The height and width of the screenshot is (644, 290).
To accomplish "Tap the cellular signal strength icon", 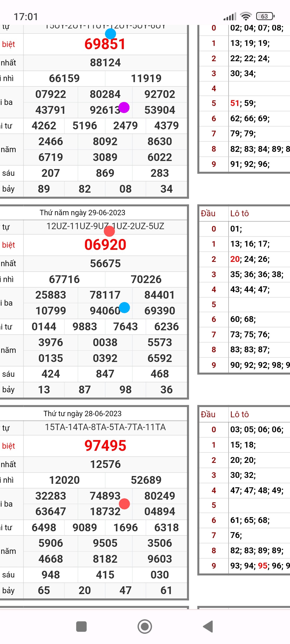I will (230, 16).
